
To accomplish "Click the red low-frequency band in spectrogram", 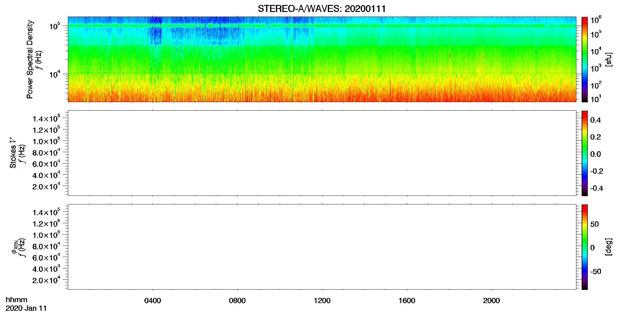I will 322,96.
